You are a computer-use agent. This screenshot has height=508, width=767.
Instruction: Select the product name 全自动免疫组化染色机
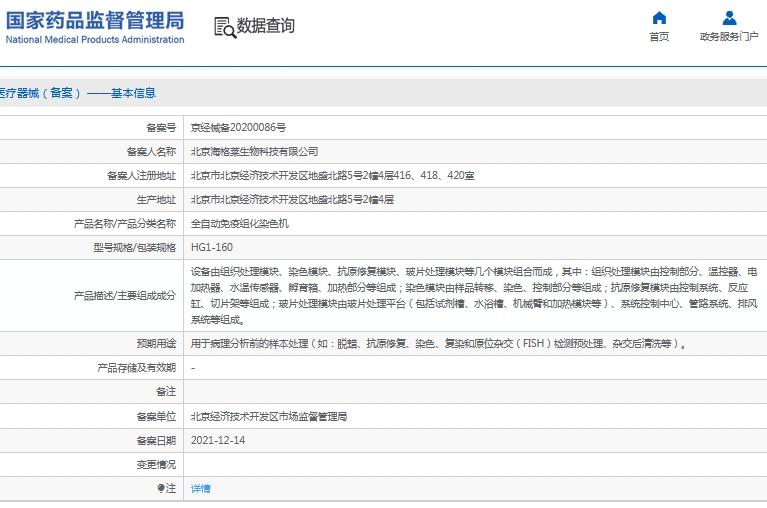[x=240, y=224]
